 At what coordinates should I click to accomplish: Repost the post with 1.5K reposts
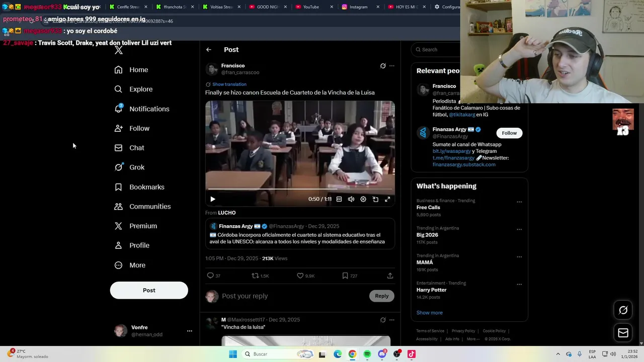pyautogui.click(x=256, y=276)
